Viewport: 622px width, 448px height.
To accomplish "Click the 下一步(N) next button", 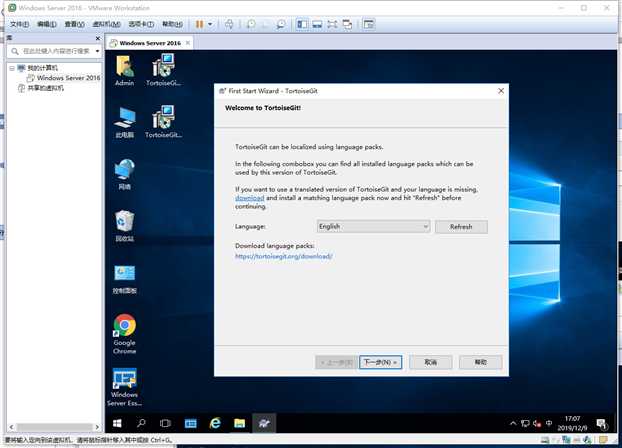I will [380, 362].
